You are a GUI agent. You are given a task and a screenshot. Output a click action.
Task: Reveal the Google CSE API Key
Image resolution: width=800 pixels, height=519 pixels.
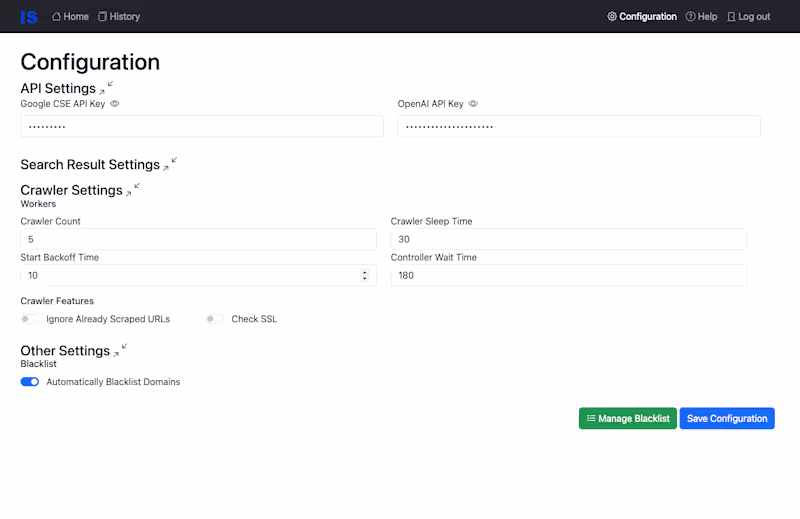[x=115, y=104]
